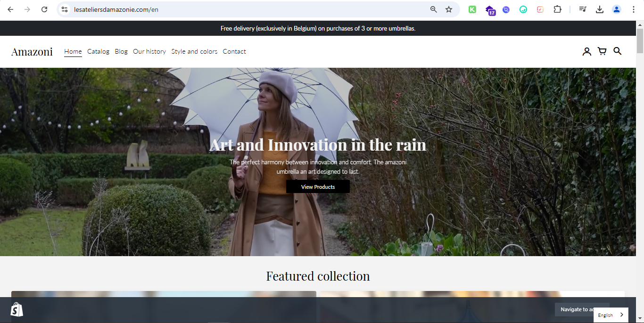The height and width of the screenshot is (323, 644).
Task: View the shopping cart
Action: click(602, 51)
